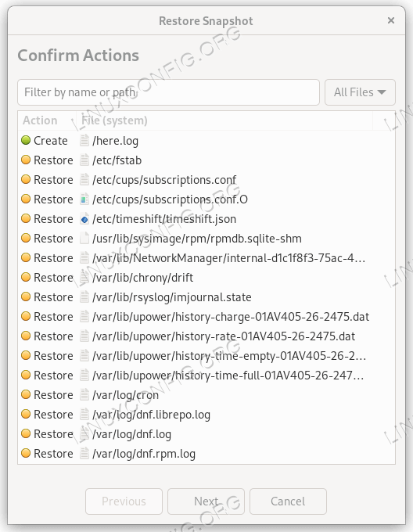Image resolution: width=413 pixels, height=532 pixels.
Task: Click the Next button
Action: pos(206,501)
